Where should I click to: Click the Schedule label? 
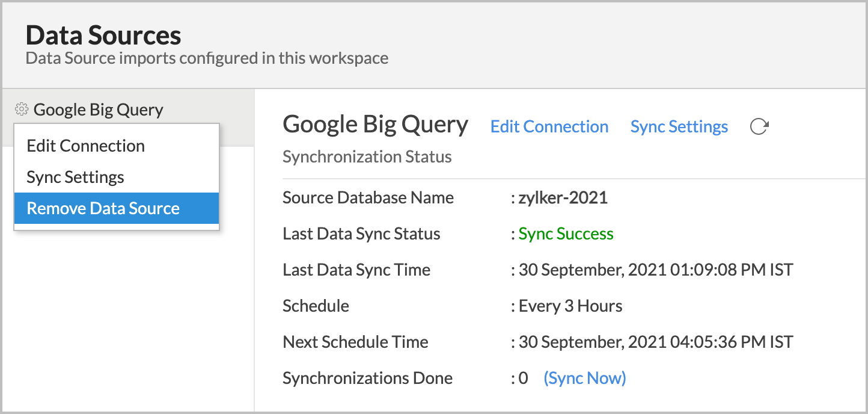coord(316,306)
